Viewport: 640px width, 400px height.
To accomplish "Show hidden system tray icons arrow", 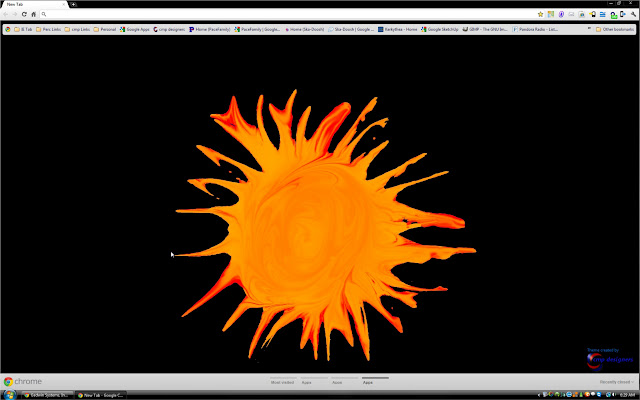I will click(539, 395).
